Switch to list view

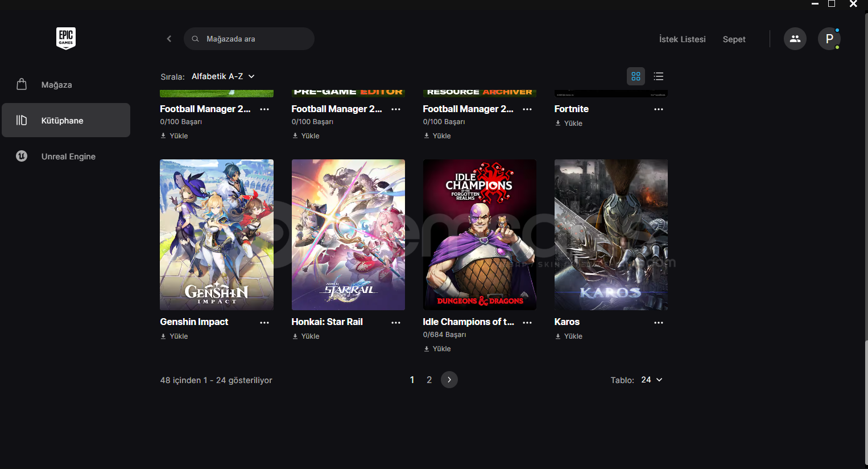(x=659, y=76)
